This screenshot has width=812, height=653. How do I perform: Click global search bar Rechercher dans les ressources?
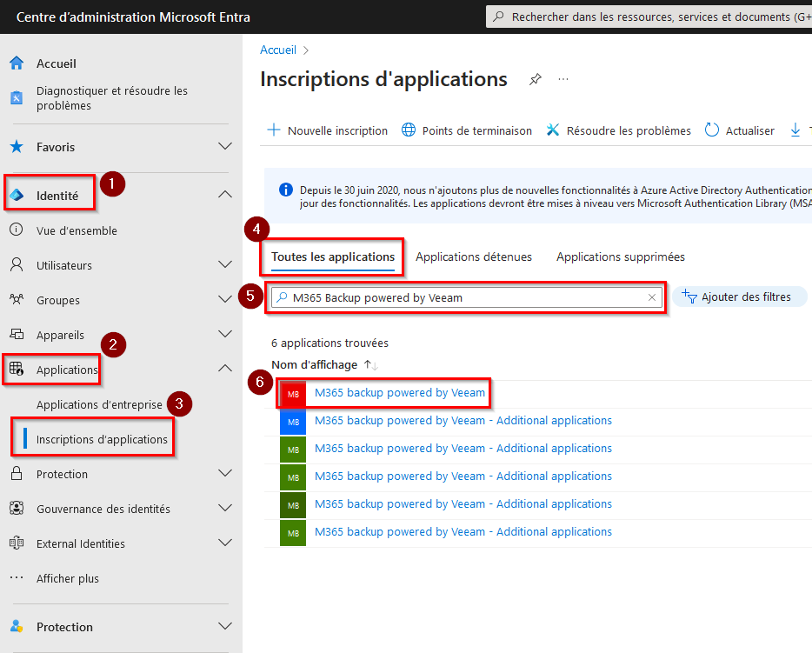point(649,17)
